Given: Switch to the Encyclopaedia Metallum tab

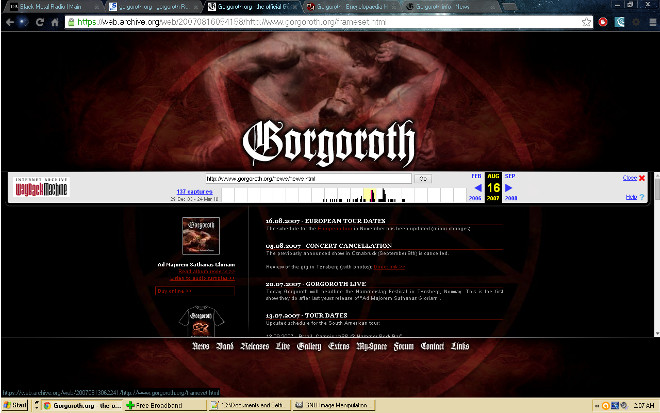Looking at the screenshot, I should coord(351,6).
